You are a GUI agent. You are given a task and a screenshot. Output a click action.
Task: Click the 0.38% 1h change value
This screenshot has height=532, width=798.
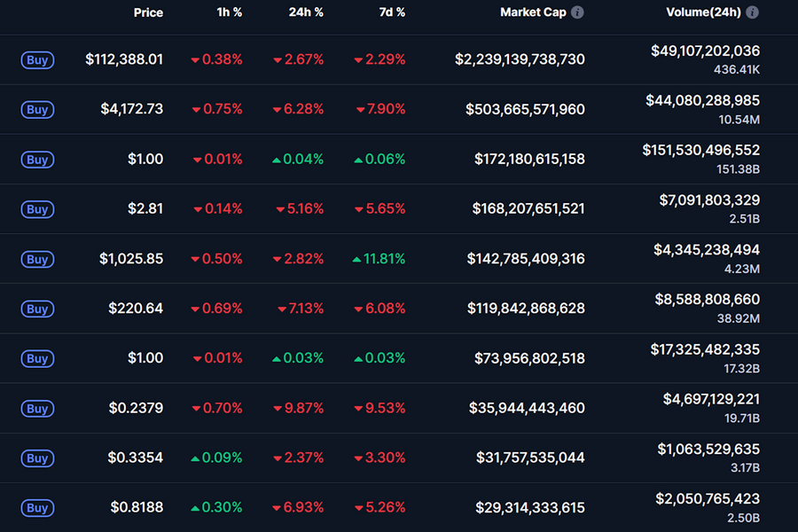tap(216, 59)
